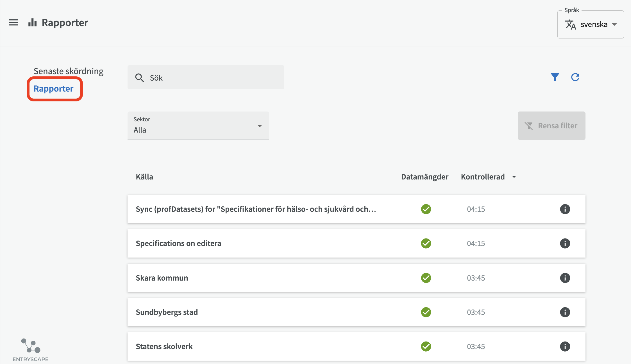The image size is (631, 364).
Task: Select Rapporter in the sidebar
Action: pyautogui.click(x=53, y=89)
